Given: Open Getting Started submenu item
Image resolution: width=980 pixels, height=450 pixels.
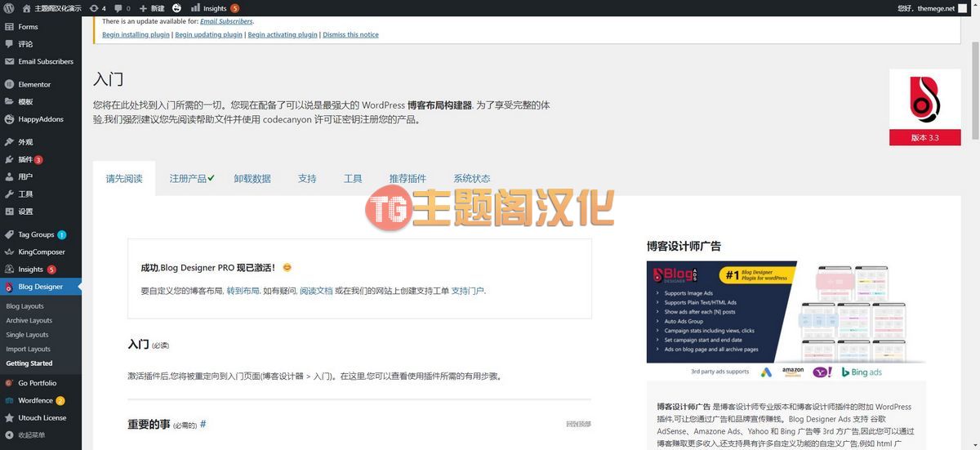Looking at the screenshot, I should 29,363.
